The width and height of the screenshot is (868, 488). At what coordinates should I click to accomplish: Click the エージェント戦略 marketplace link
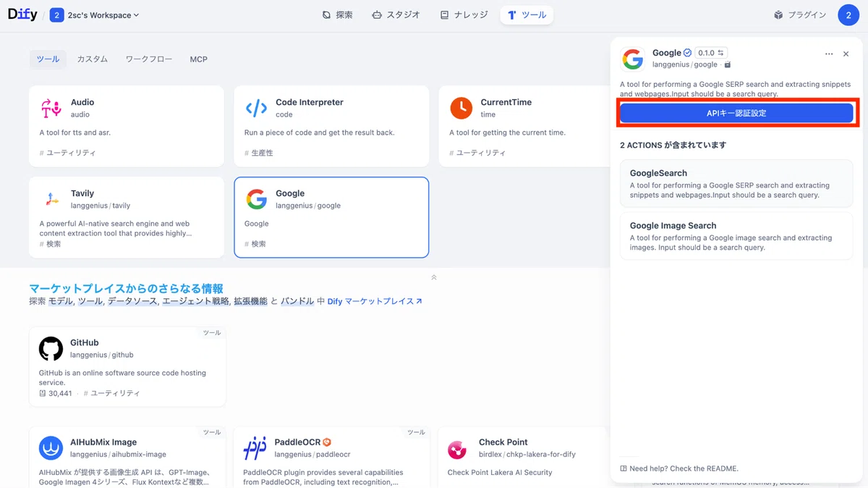[x=195, y=301]
